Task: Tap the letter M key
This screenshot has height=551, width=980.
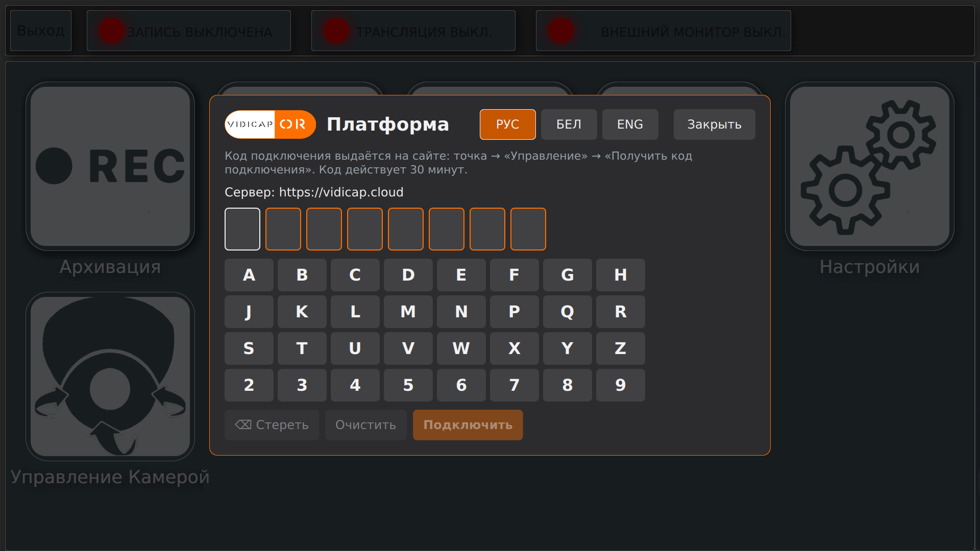Action: pyautogui.click(x=408, y=312)
